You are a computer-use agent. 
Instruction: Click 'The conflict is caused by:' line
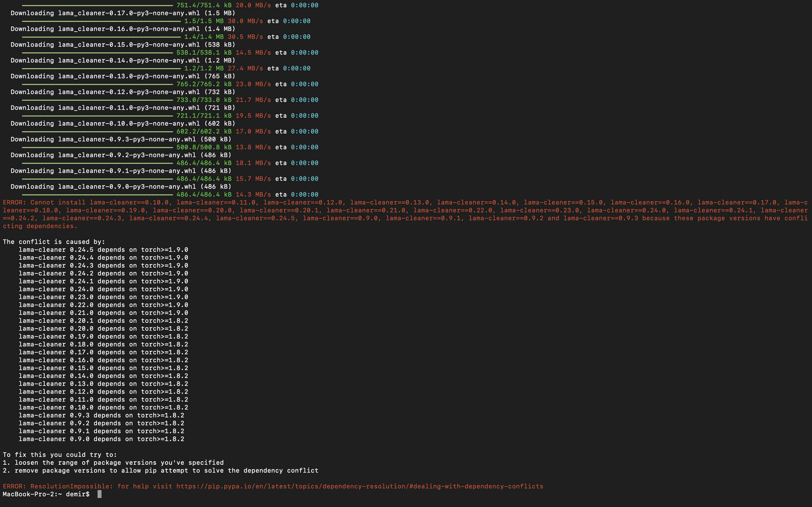[x=54, y=242]
